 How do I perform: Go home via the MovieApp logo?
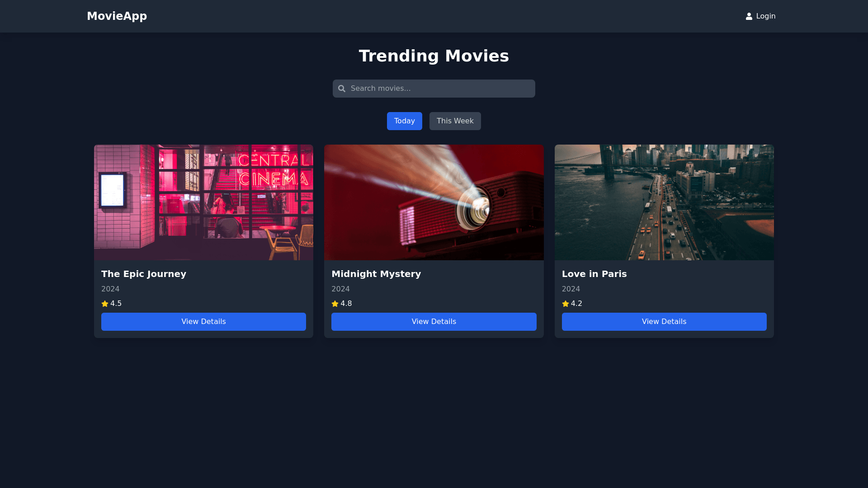[x=117, y=16]
